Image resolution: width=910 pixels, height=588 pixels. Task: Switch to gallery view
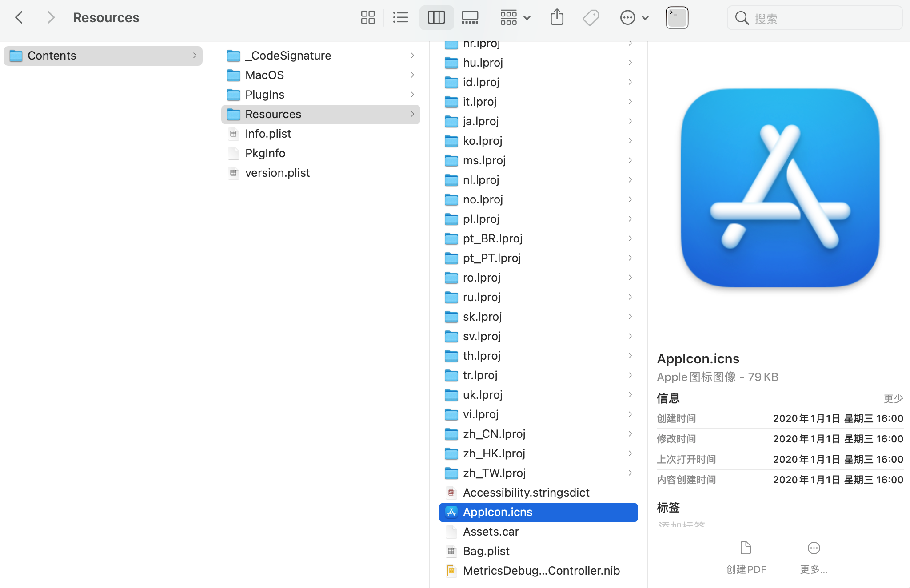coord(470,18)
